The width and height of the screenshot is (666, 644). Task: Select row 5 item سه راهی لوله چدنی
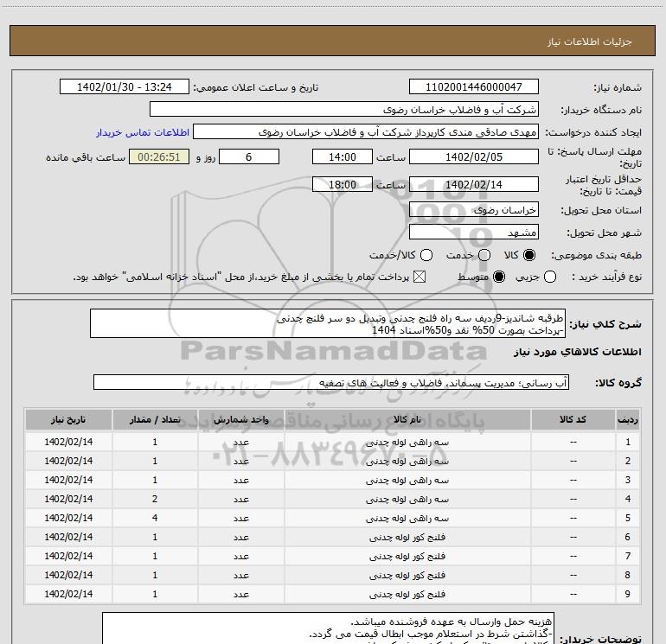pyautogui.click(x=407, y=518)
